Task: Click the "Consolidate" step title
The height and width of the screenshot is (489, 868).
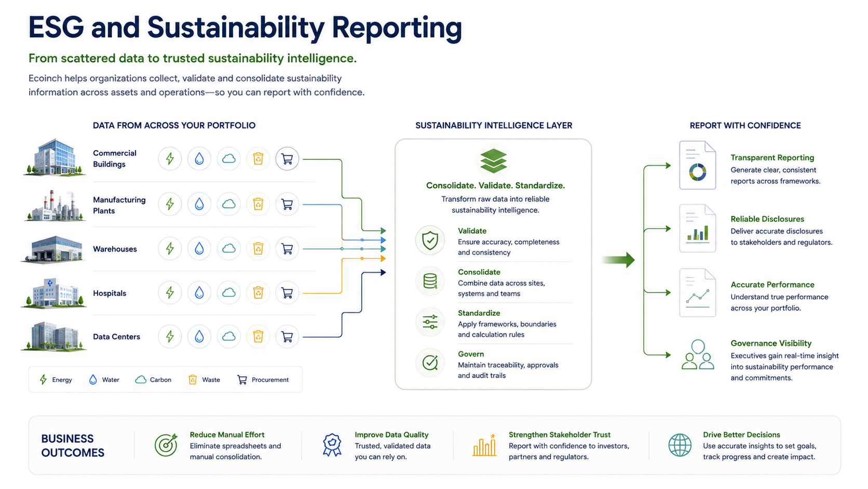Action: click(x=479, y=272)
